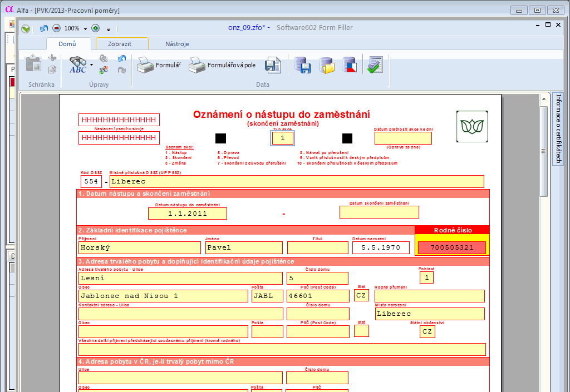Click the small grey binoculars icon in Úpravy
Image resolution: width=570 pixels, height=392 pixels.
104,58
